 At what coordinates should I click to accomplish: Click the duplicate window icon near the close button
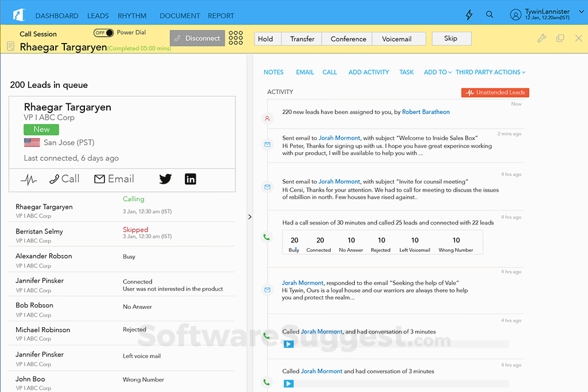click(560, 38)
